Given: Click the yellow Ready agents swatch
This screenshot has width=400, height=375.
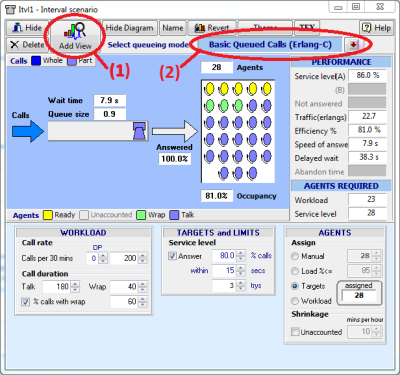Looking at the screenshot, I should 48,215.
